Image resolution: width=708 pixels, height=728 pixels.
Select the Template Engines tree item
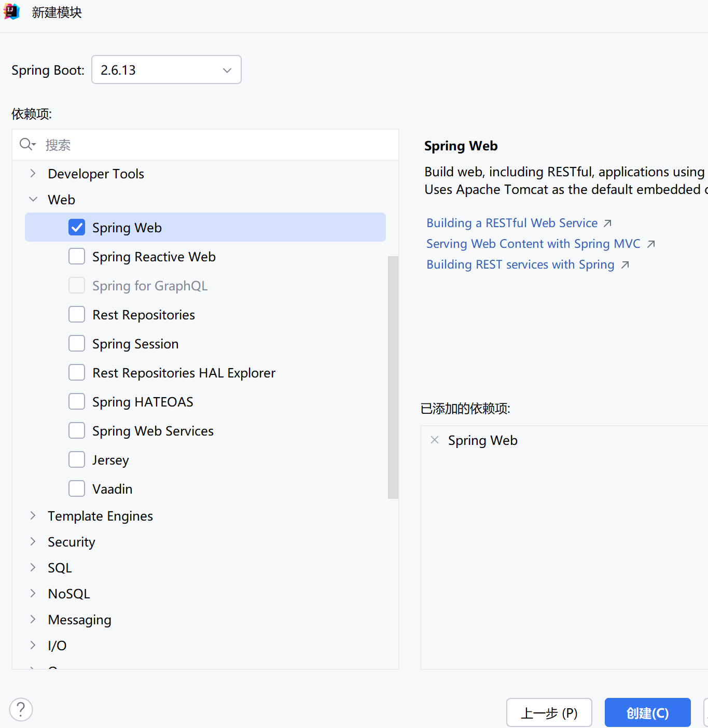coord(100,516)
